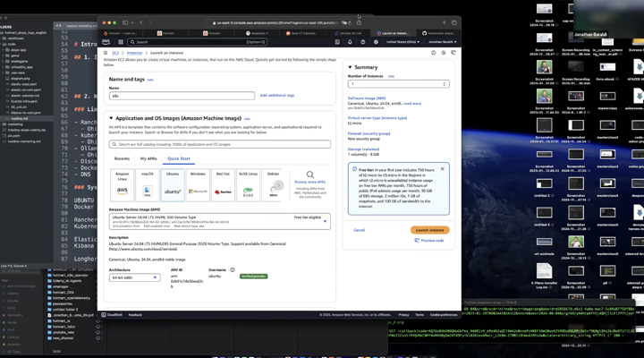Screen dimensions: 644x358
Task: Collapse the Application and OS Images section
Action: click(111, 118)
